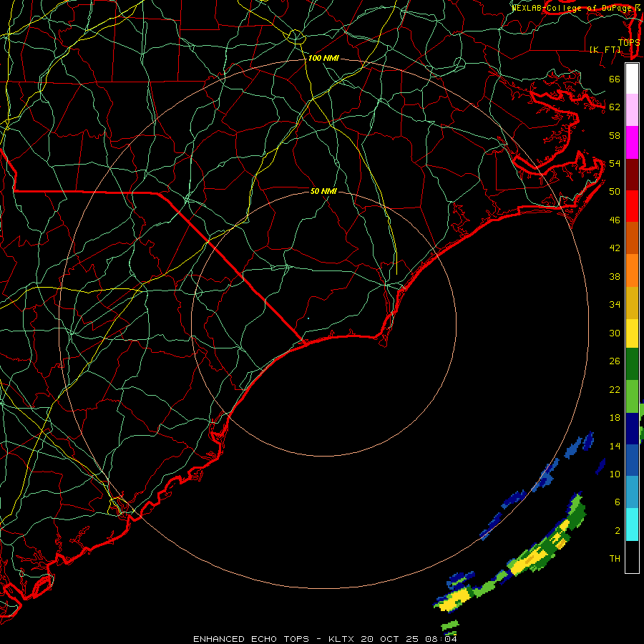Click the 18 value on the legend scale
644x644 pixels.
point(615,418)
